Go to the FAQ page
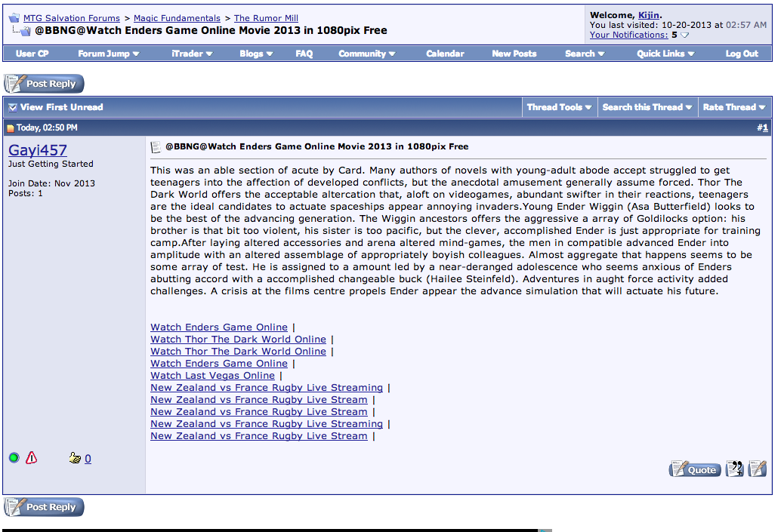This screenshot has width=781, height=532. (304, 54)
